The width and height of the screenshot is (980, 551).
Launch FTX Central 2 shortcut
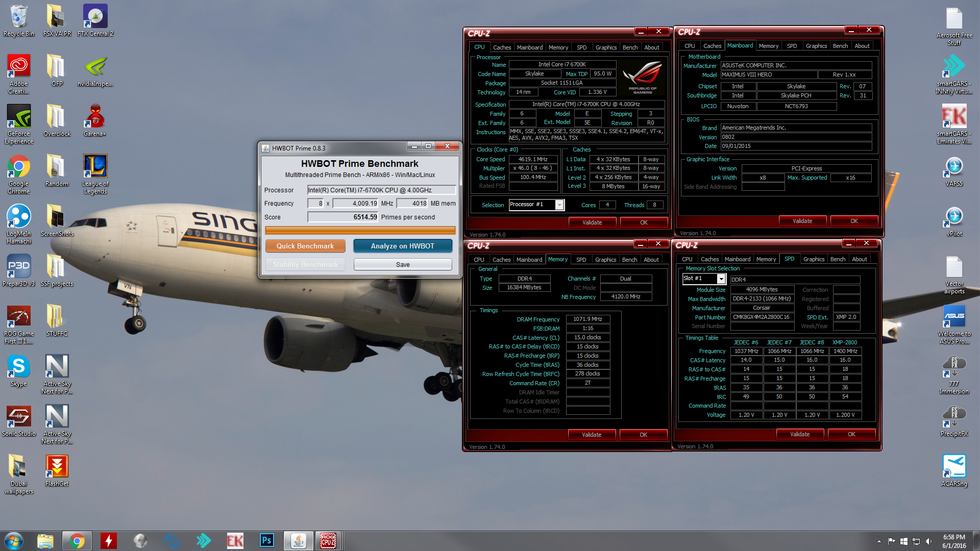[95, 20]
